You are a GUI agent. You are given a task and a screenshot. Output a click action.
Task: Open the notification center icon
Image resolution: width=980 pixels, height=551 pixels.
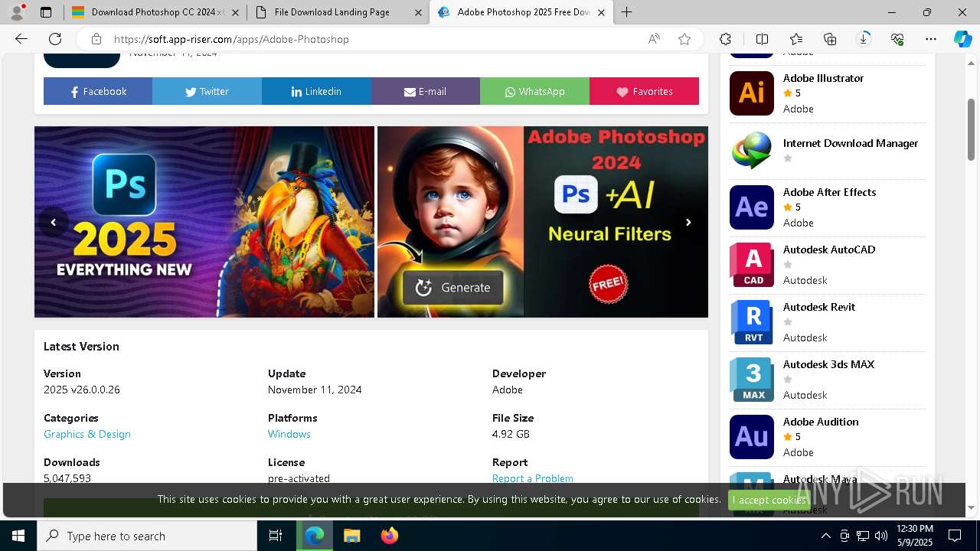pyautogui.click(x=955, y=536)
